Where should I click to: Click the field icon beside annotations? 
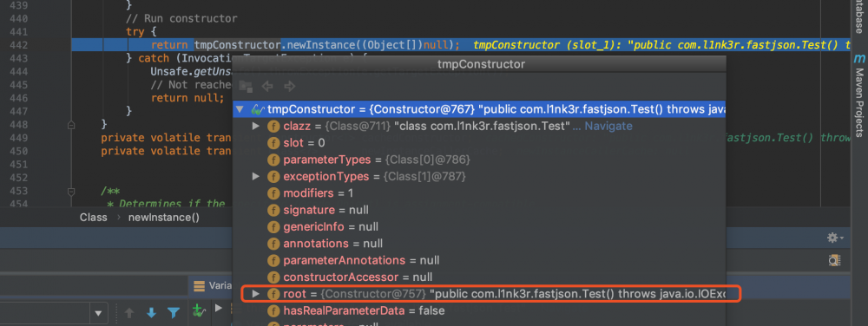coord(273,244)
